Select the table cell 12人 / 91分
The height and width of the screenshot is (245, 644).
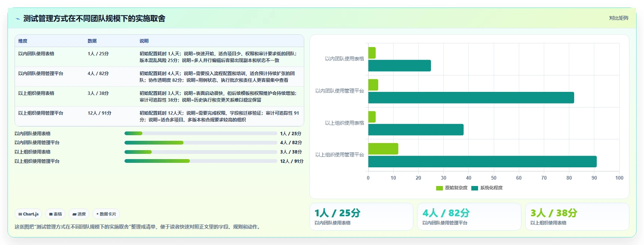coord(99,113)
